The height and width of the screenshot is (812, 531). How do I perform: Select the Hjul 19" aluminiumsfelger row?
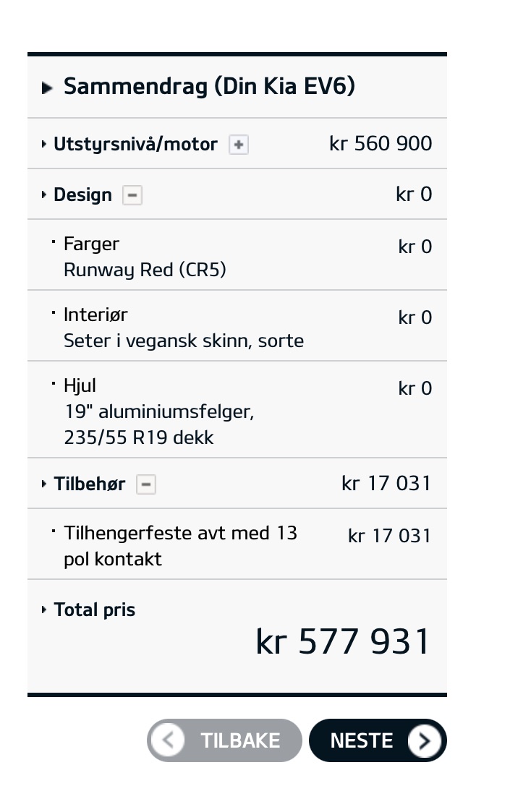tap(237, 410)
